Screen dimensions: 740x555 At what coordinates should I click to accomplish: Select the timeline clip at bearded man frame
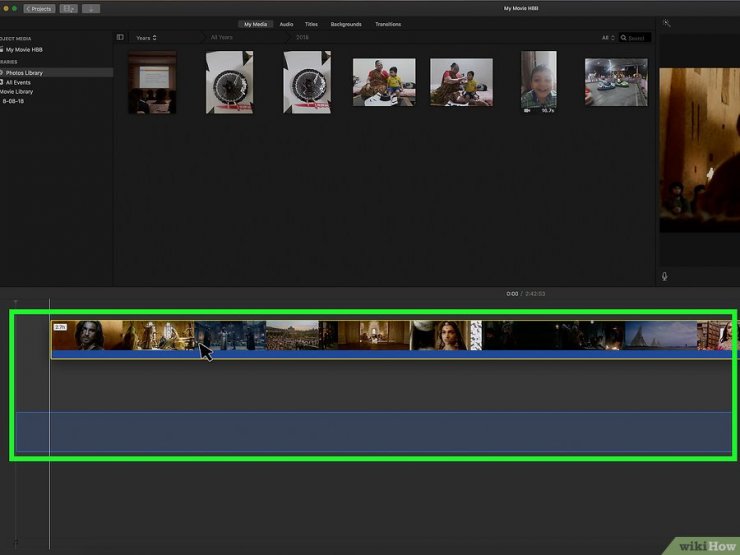(x=87, y=335)
